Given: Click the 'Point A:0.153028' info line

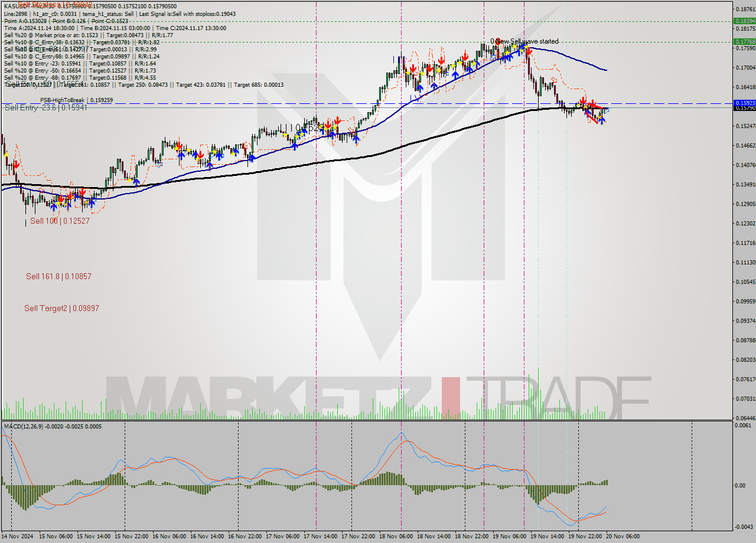Looking at the screenshot, I should [x=66, y=21].
